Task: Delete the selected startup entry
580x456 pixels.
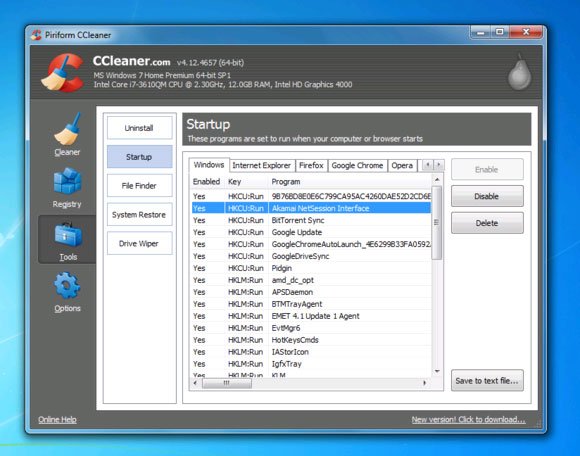Action: point(487,223)
